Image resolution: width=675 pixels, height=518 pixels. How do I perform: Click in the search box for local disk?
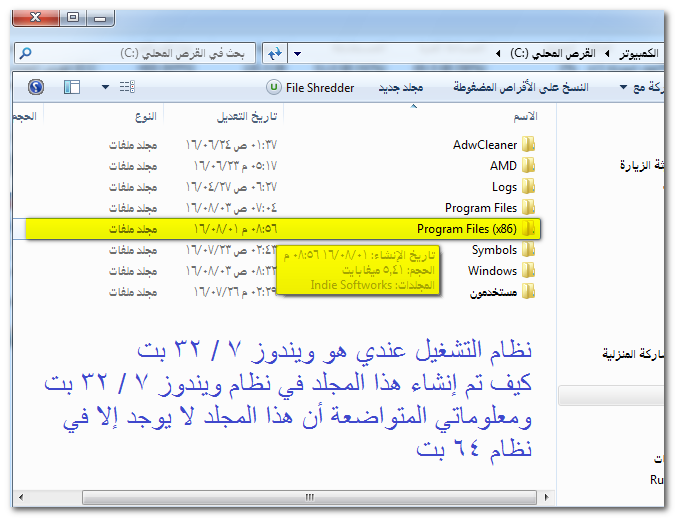pyautogui.click(x=140, y=52)
